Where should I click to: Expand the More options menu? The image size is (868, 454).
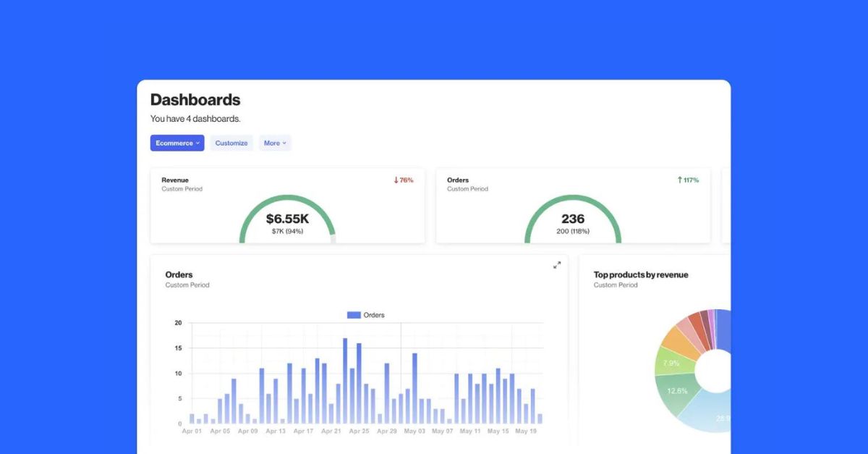(x=276, y=143)
